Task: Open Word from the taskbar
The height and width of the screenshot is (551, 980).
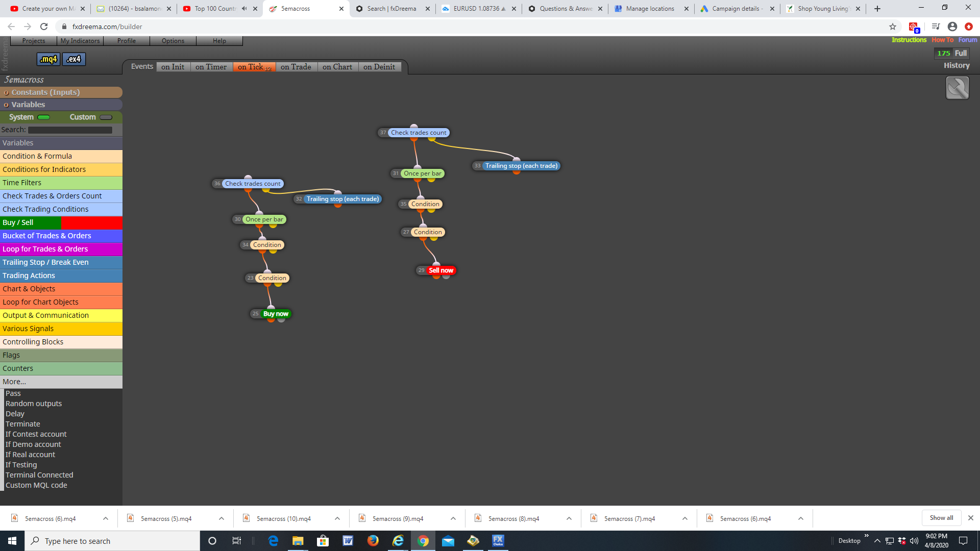Action: click(348, 541)
